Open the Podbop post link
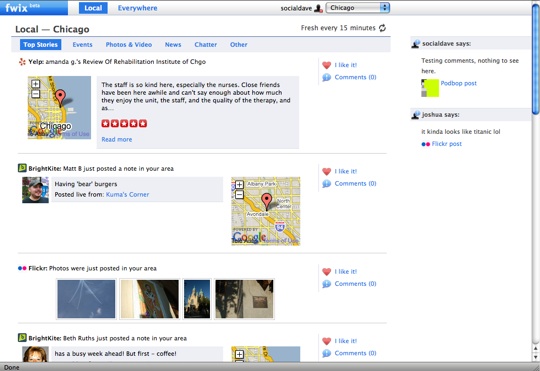Image resolution: width=540 pixels, height=371 pixels. click(x=458, y=83)
